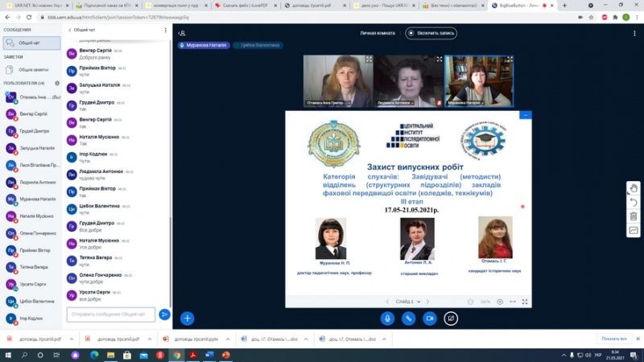The height and width of the screenshot is (362, 644).
Task: Toggle the user list panel
Action: click(x=182, y=33)
